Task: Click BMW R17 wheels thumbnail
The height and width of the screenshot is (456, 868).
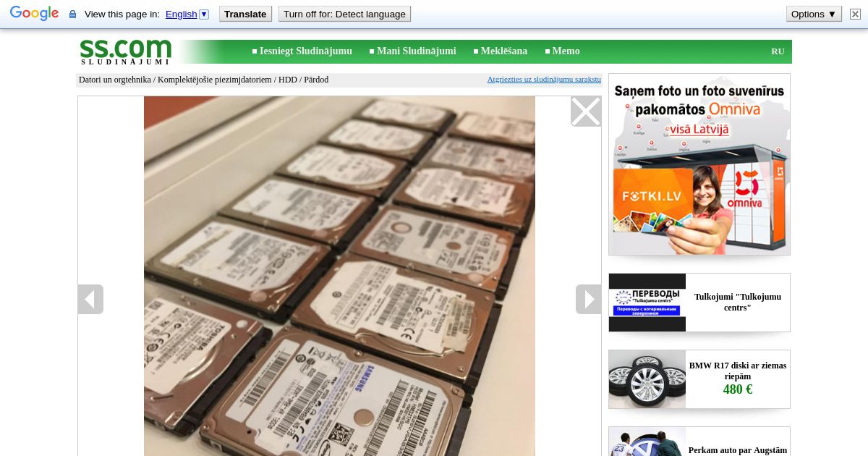Action: (x=647, y=379)
